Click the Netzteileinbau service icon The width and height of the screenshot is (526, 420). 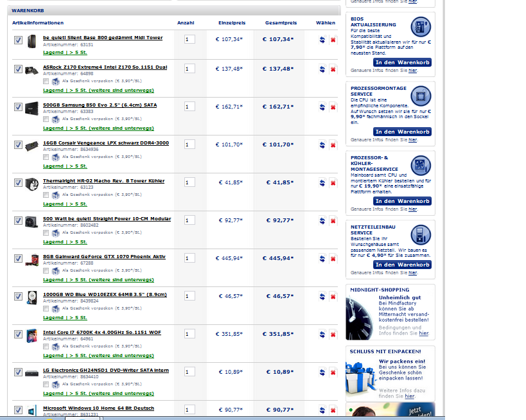(x=421, y=235)
